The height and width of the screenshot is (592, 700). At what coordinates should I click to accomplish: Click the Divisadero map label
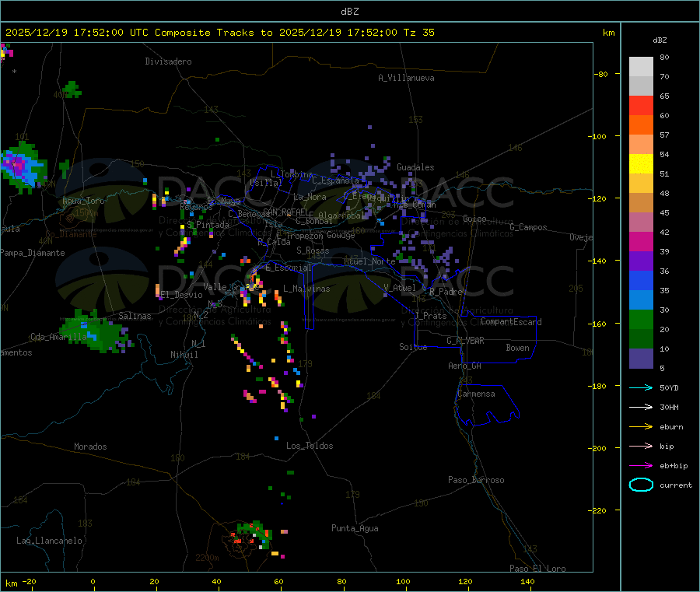(168, 61)
